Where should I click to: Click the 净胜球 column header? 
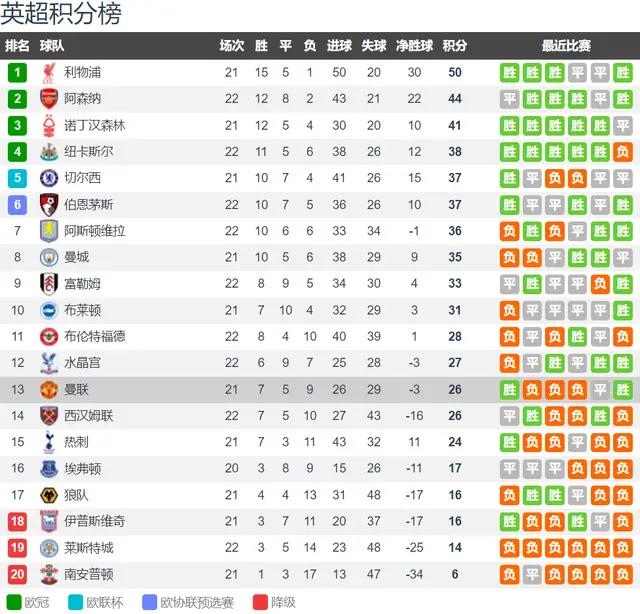pyautogui.click(x=414, y=46)
